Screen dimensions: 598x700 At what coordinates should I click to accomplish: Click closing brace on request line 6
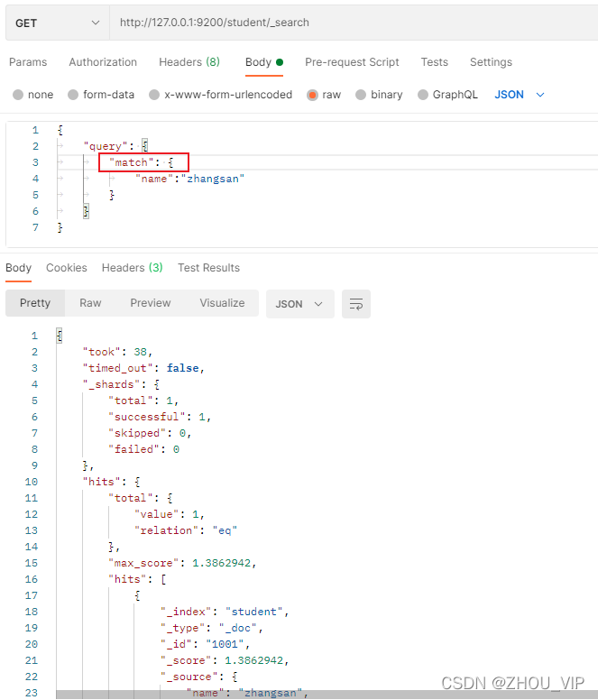[86, 211]
